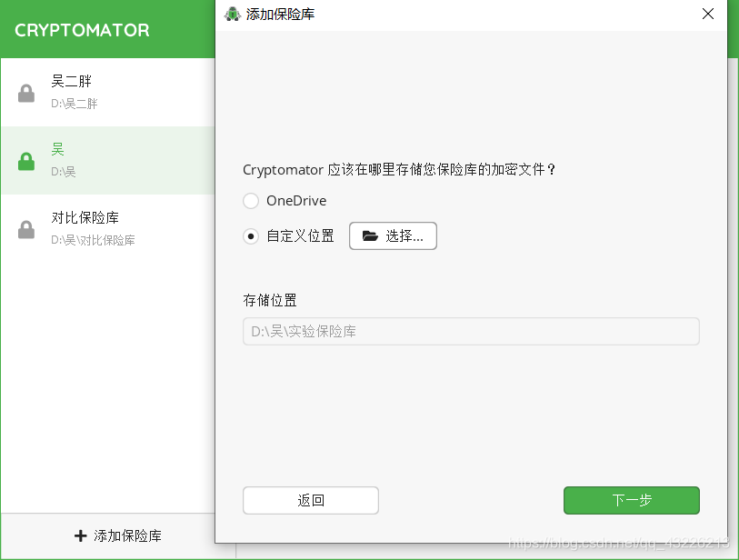Click the 自定义位置 label text

click(300, 235)
